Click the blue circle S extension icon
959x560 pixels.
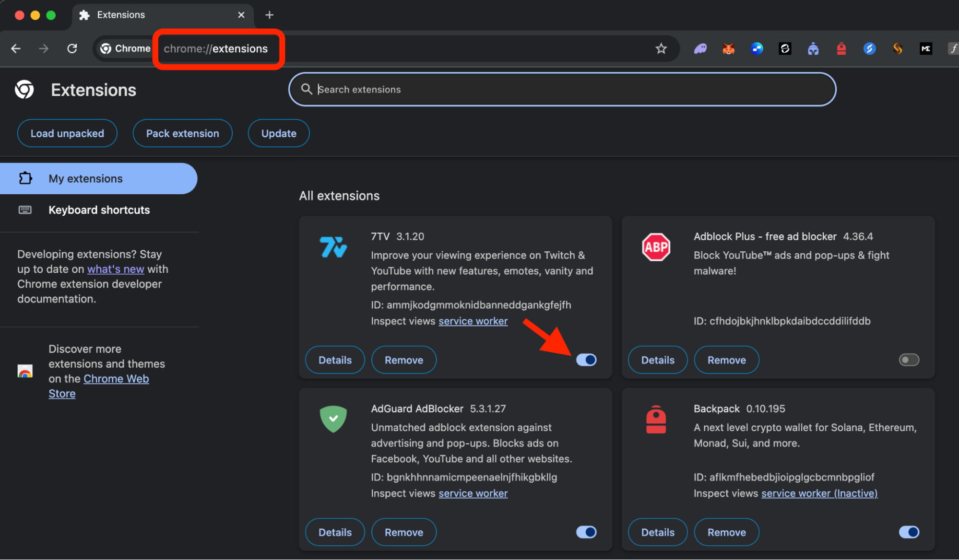coord(870,48)
